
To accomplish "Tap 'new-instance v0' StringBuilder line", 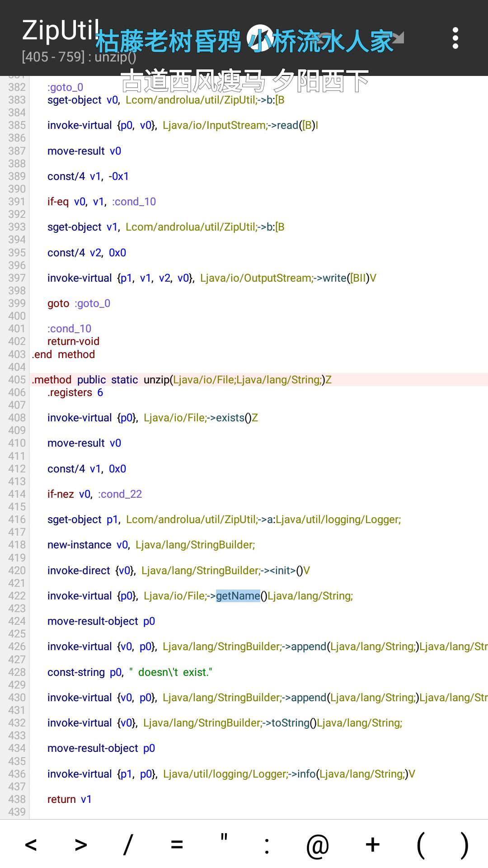I will point(151,545).
